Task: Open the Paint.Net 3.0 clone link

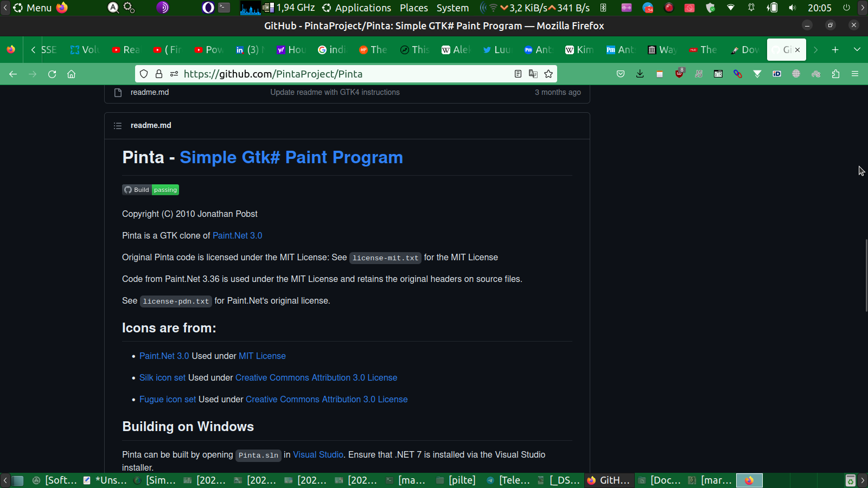Action: [x=237, y=235]
